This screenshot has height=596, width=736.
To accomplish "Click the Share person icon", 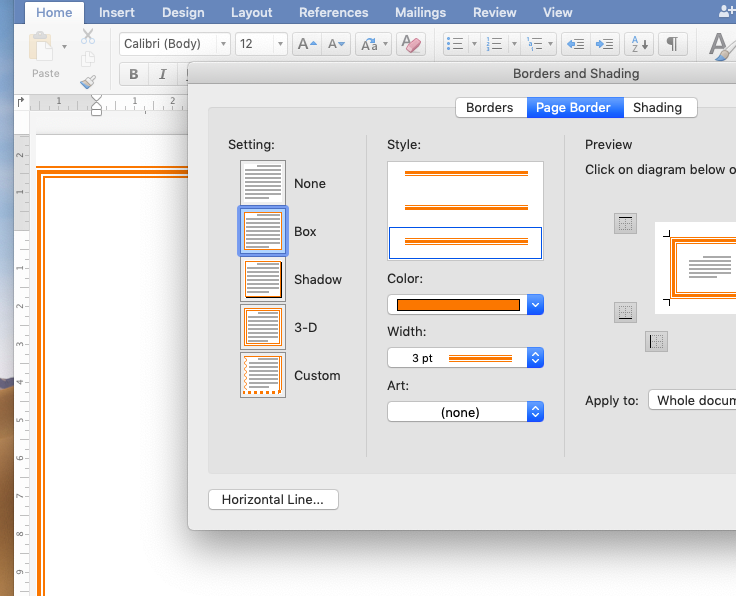I will [x=728, y=12].
